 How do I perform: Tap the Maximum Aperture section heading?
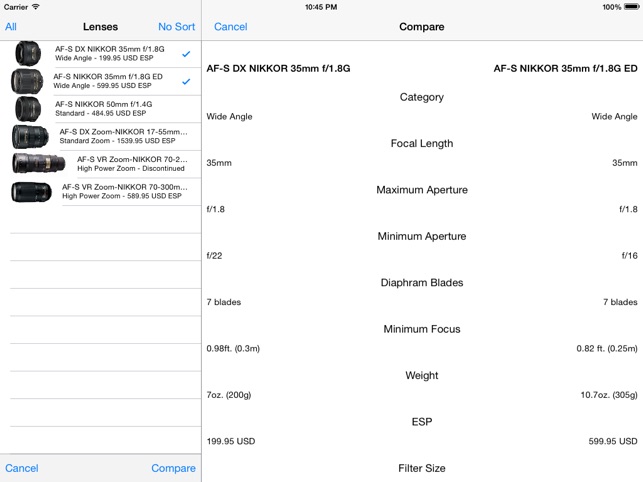[x=422, y=190]
